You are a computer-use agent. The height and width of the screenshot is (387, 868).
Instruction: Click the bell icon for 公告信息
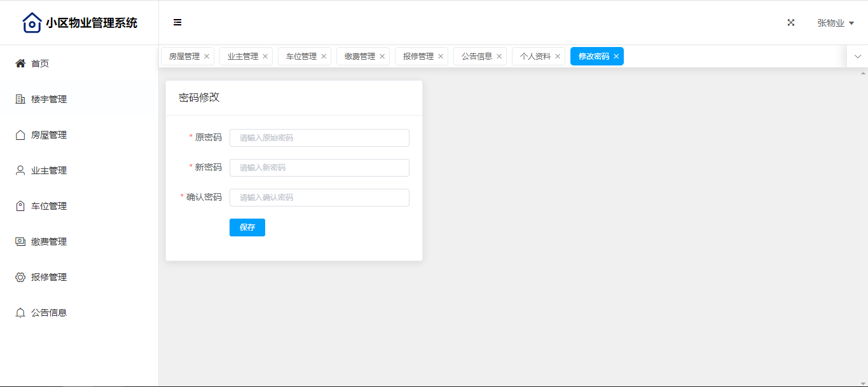20,313
